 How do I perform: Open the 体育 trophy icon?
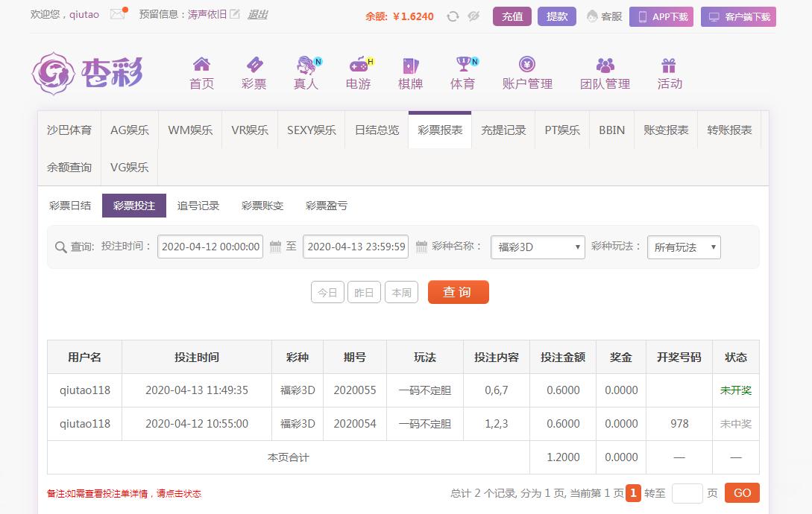tap(463, 65)
